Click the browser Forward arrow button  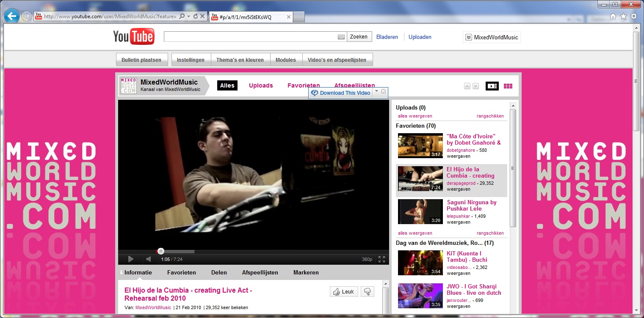point(26,16)
